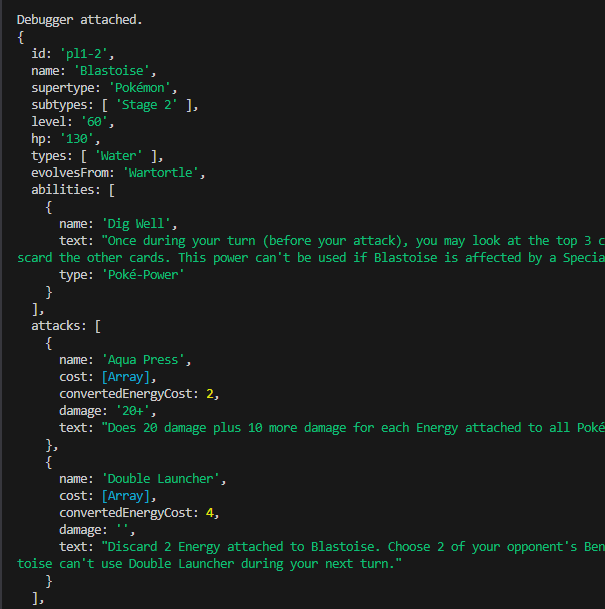The height and width of the screenshot is (609, 605).
Task: Click [Array] cost under Aqua Press
Action: click(x=129, y=376)
